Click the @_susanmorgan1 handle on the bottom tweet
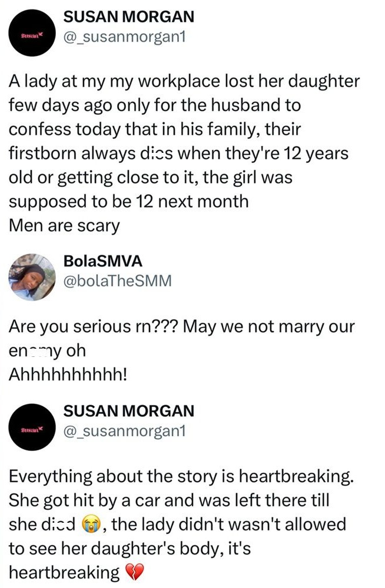This screenshot has height=588, width=385. pos(124,432)
